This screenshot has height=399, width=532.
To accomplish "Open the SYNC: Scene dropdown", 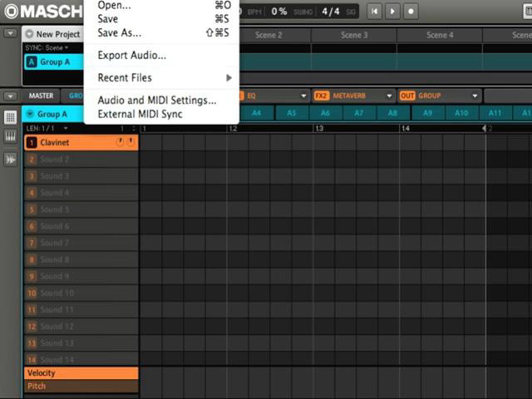I will [47, 48].
